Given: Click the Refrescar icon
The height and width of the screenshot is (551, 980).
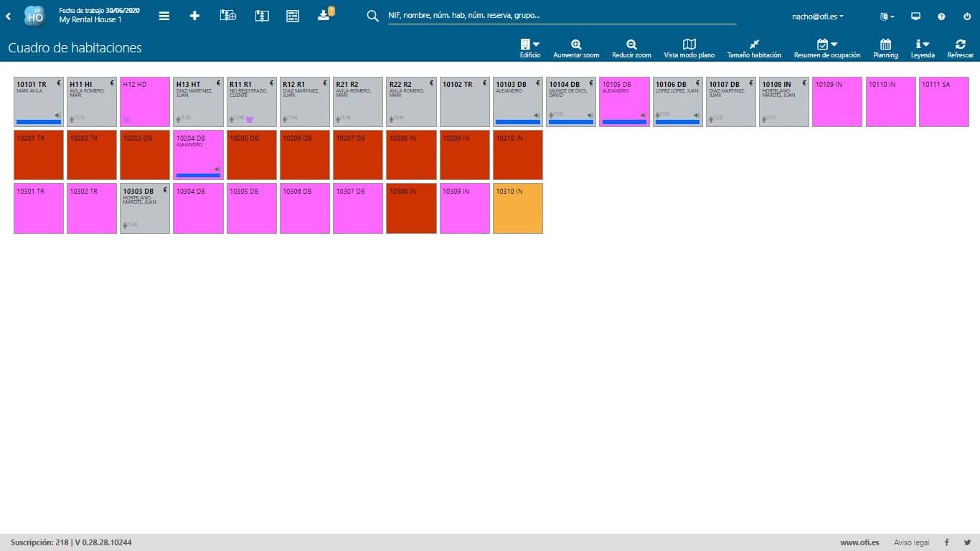Looking at the screenshot, I should [x=961, y=44].
